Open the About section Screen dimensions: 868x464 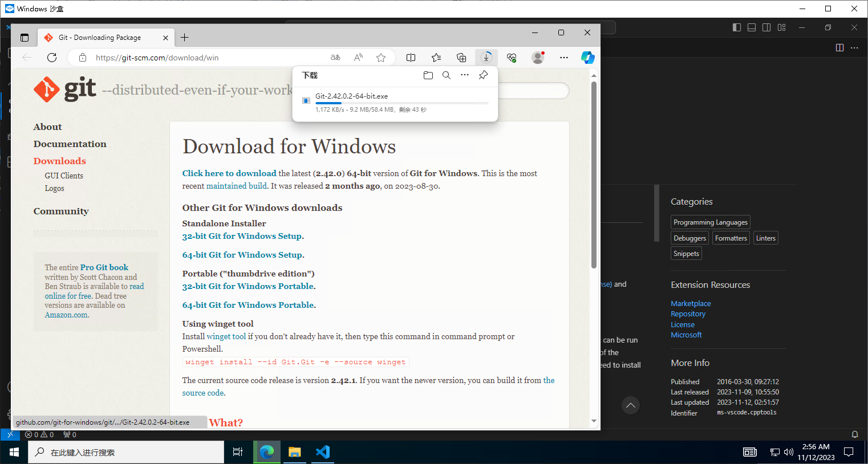(47, 127)
